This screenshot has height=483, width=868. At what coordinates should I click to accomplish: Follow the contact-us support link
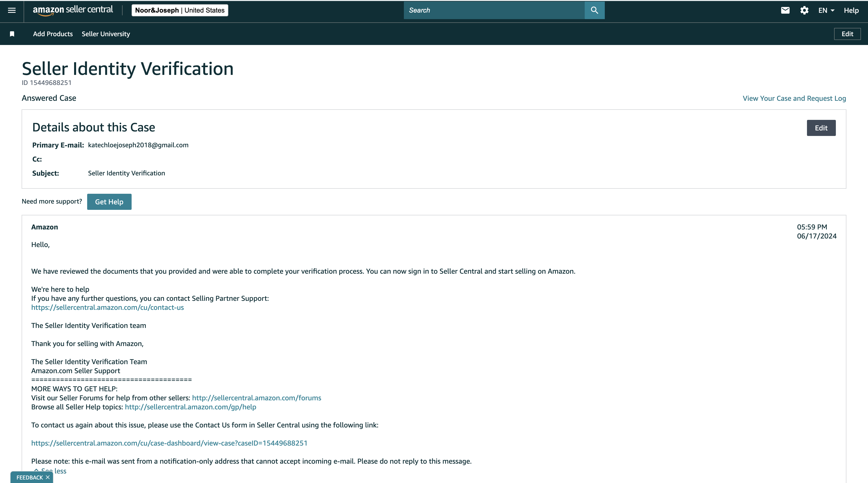coord(107,307)
